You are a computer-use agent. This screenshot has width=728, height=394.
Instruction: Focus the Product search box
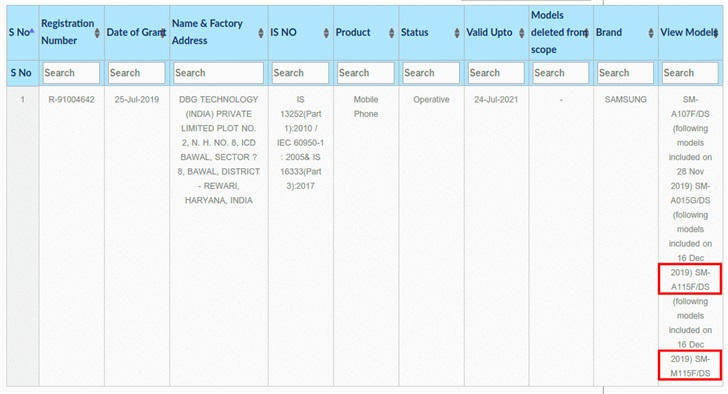(x=365, y=73)
